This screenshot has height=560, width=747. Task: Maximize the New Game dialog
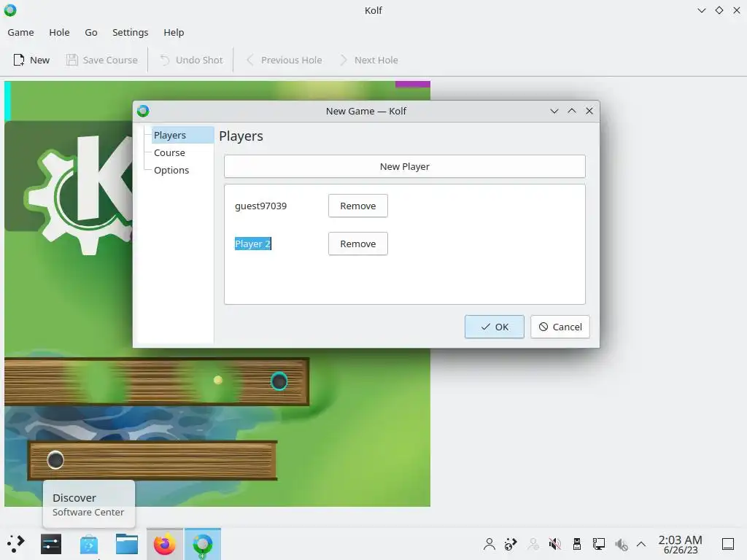pyautogui.click(x=572, y=111)
